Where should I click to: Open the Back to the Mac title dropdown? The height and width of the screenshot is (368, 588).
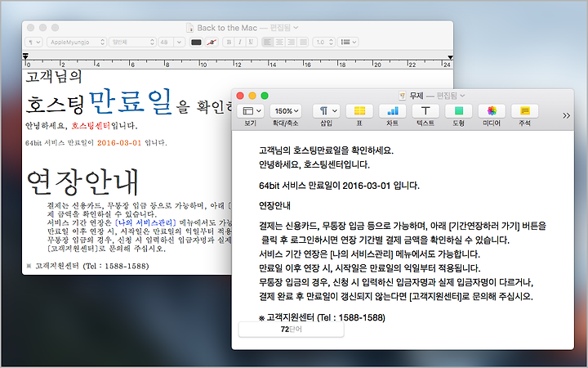click(x=296, y=28)
